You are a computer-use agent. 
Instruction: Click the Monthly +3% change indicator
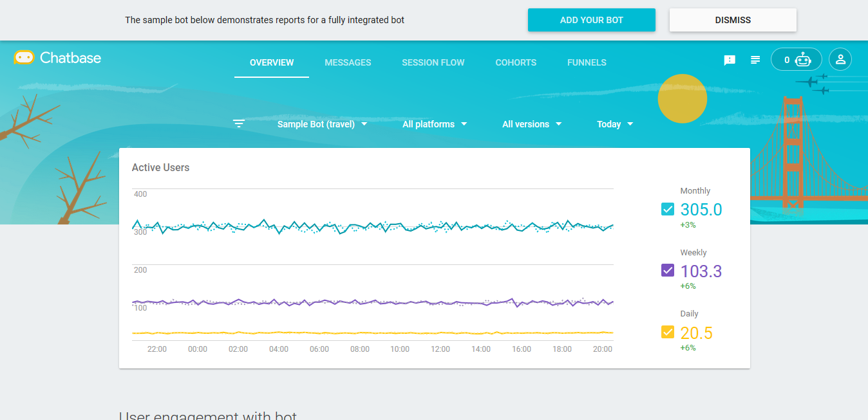pos(688,225)
